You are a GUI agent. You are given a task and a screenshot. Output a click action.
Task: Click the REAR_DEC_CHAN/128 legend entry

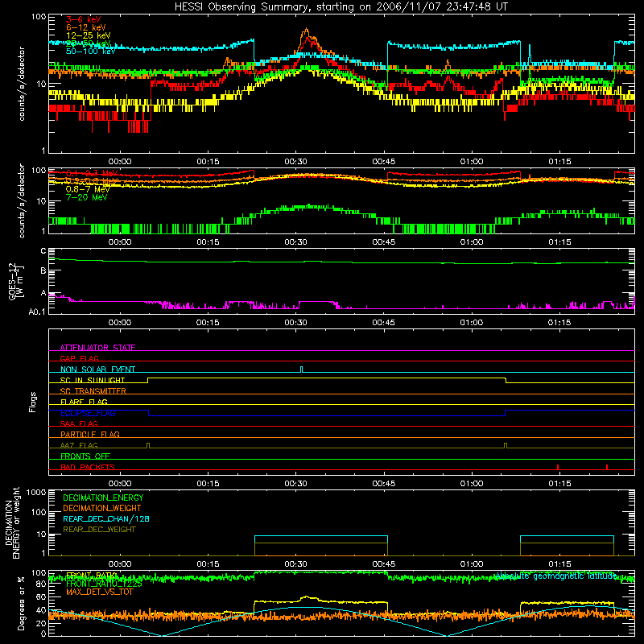106,518
